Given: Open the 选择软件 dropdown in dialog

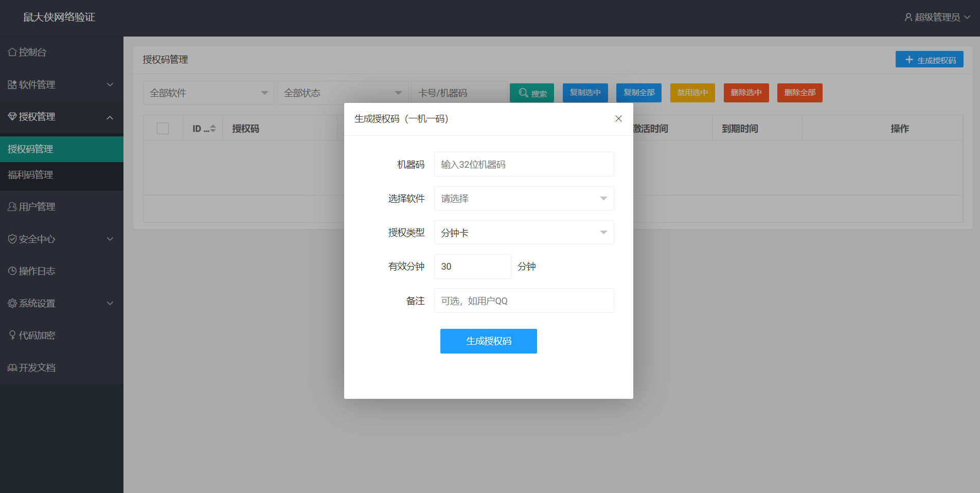Looking at the screenshot, I should (524, 199).
